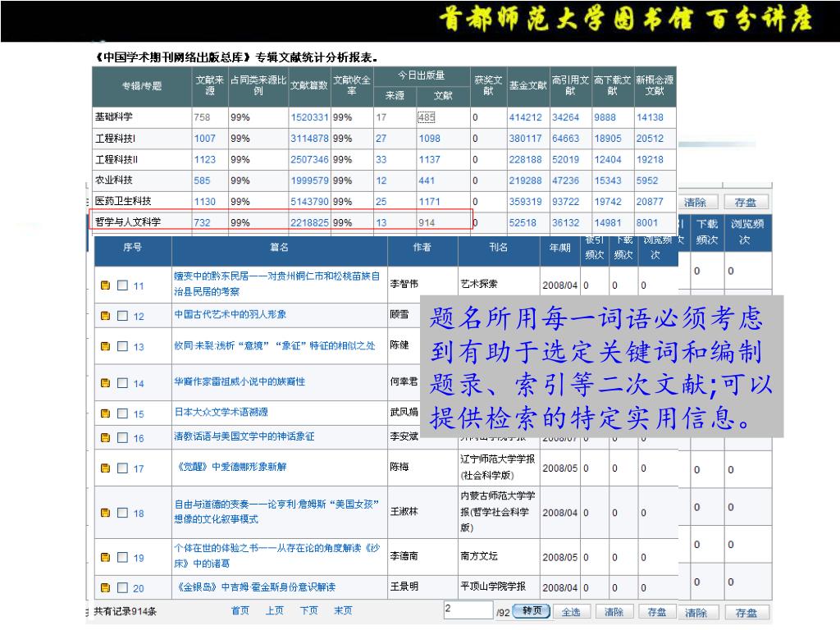Check the checkbox for record 19
840x630 pixels.
click(123, 558)
